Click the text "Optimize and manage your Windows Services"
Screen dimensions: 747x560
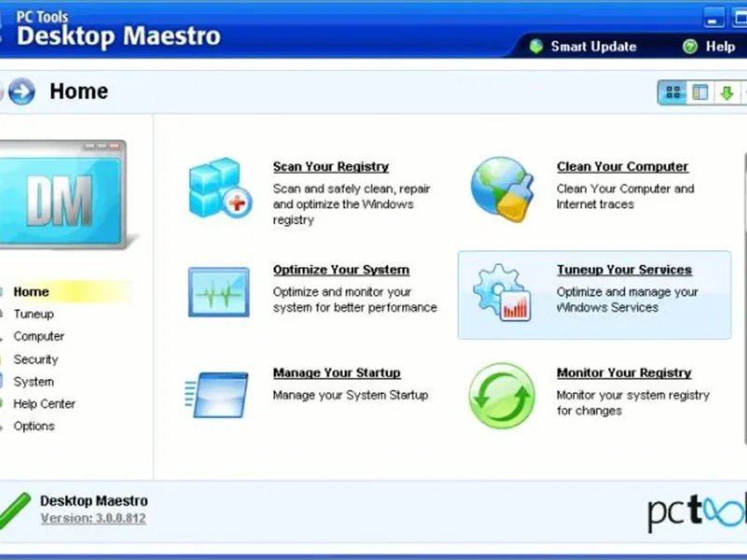(x=627, y=300)
